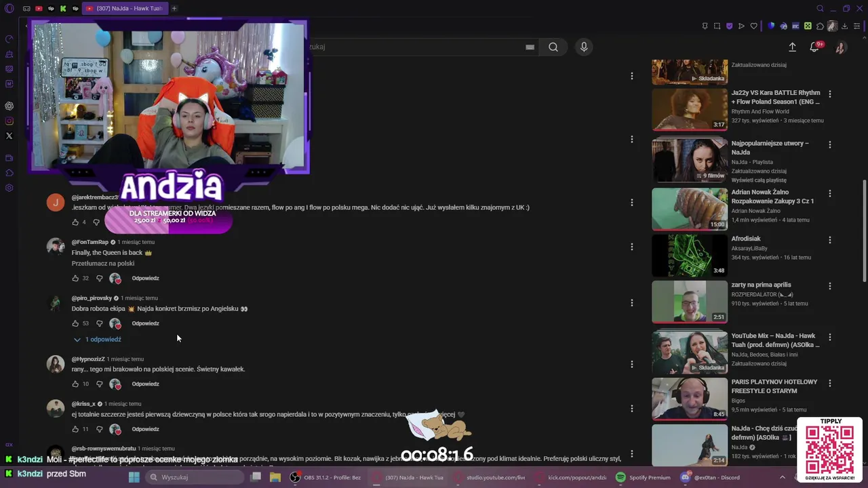Reply to @FonTamRap with Odpowiedz

coord(145,278)
